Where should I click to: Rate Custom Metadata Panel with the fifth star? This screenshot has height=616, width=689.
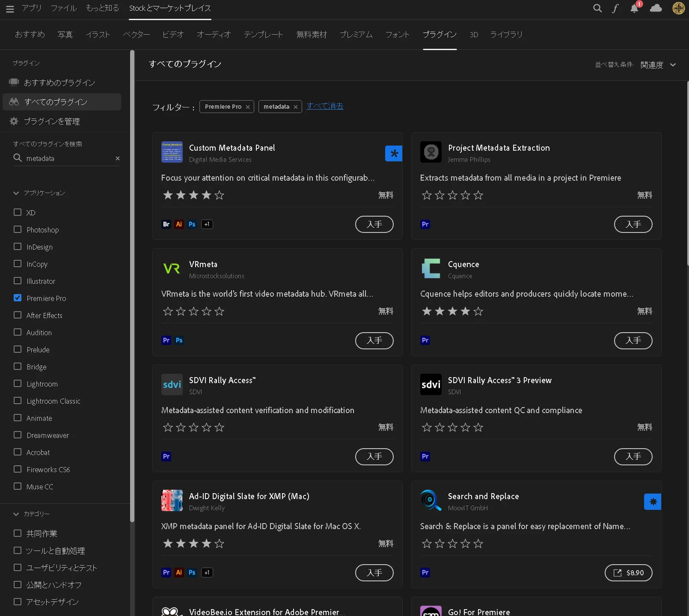coord(219,195)
